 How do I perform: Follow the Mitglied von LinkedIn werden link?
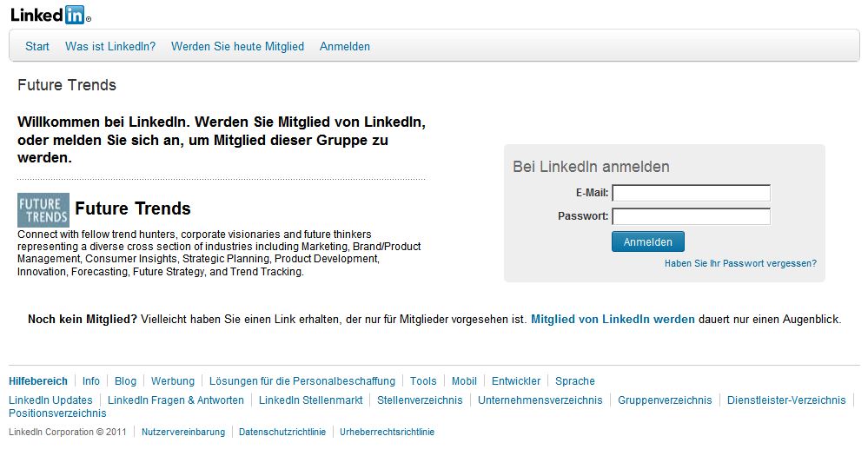coord(613,320)
